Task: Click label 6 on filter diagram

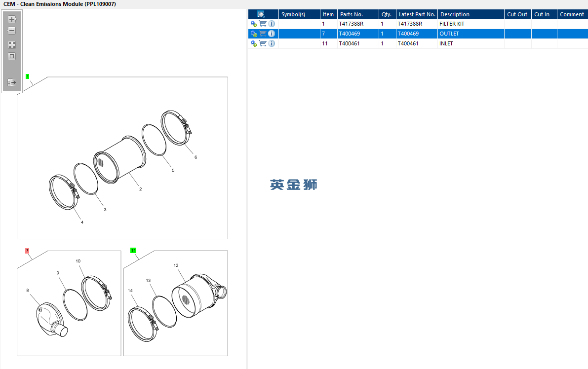Action: point(196,157)
